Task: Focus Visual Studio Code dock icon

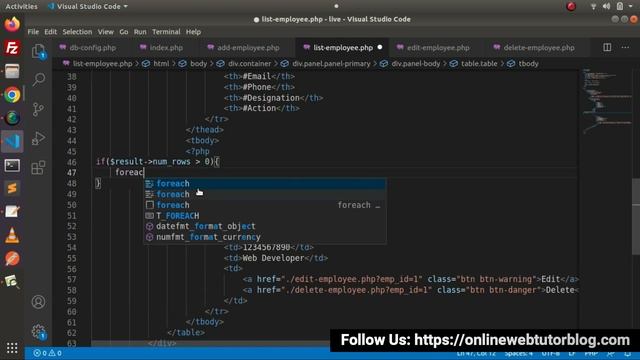Action: pyautogui.click(x=12, y=141)
